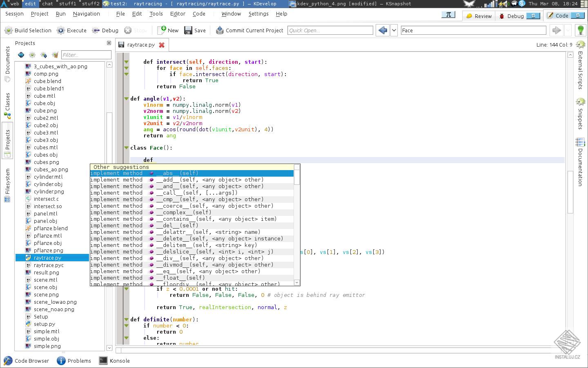Screen dimensions: 588x368
Task: Select __call__ method suggestion
Action: (196, 193)
